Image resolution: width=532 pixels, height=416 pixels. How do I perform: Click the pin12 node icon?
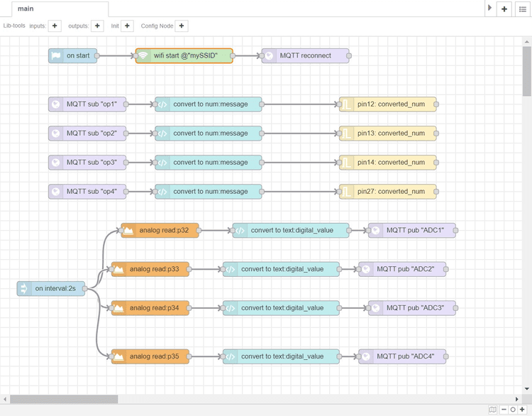(347, 104)
